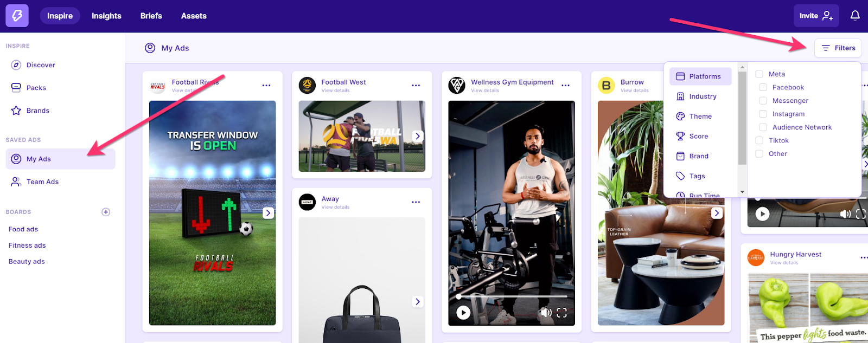
Task: Open the Away ad three-dot menu
Action: (416, 202)
